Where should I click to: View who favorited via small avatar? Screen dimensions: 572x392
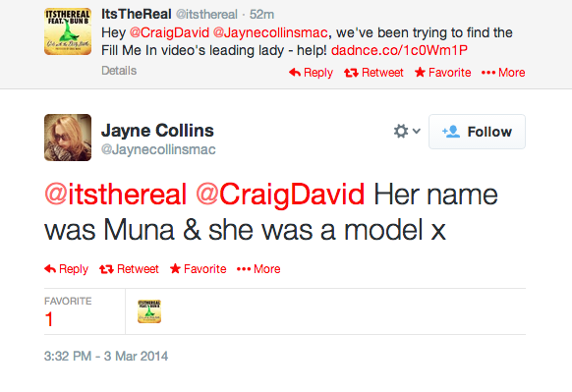coord(149,311)
